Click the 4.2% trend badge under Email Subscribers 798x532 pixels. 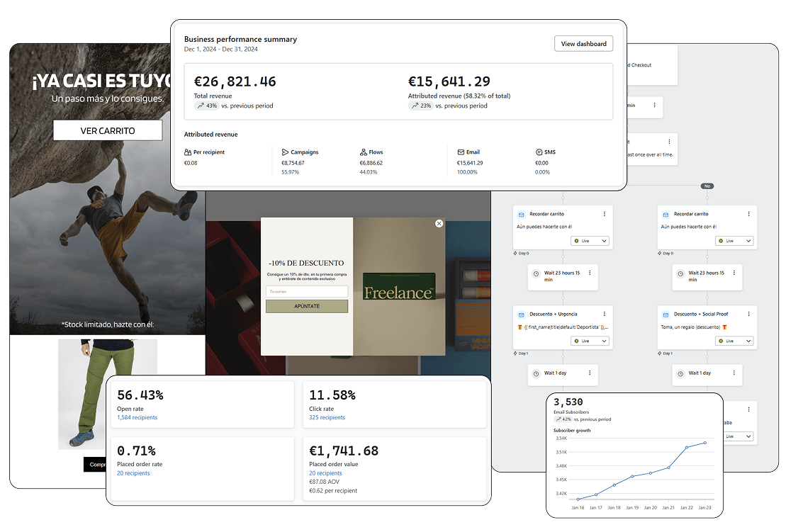click(563, 419)
